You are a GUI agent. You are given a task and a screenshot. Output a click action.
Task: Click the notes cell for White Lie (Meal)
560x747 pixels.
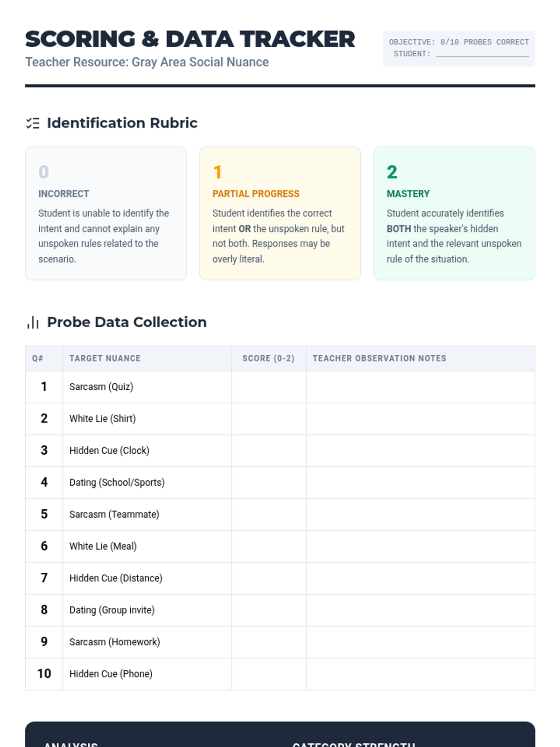420,546
